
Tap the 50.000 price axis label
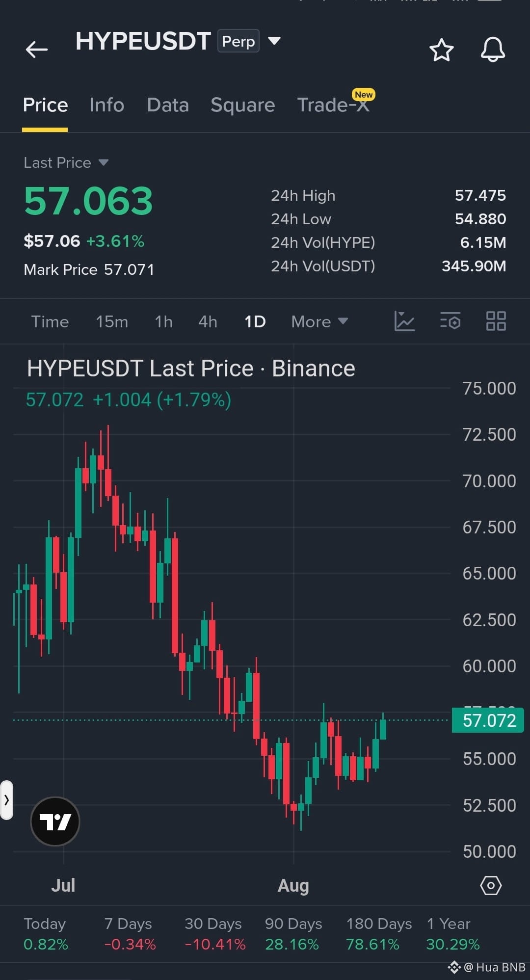pos(489,851)
